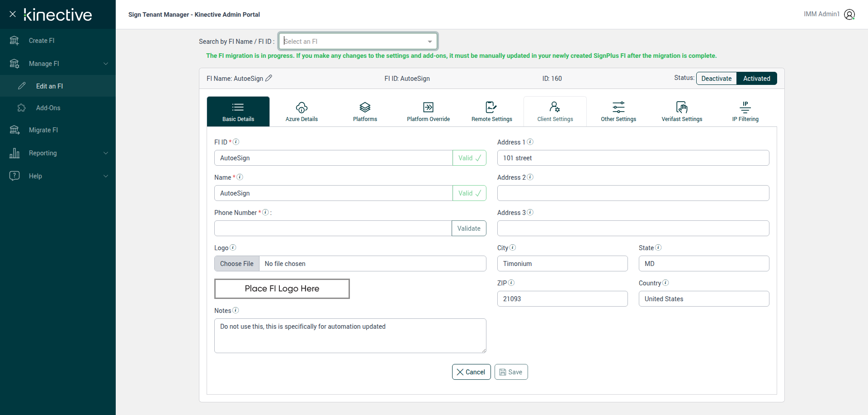Click the empty Address 2 field

pos(633,193)
